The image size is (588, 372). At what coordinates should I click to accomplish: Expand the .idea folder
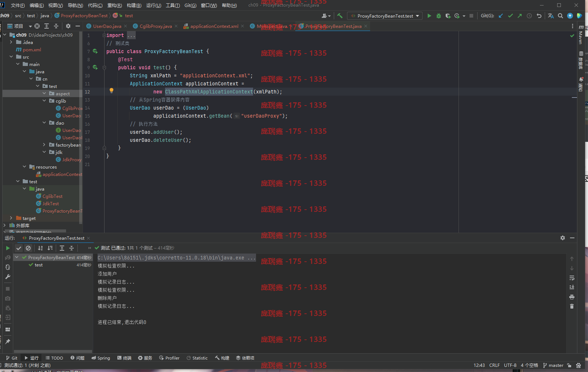tap(11, 42)
